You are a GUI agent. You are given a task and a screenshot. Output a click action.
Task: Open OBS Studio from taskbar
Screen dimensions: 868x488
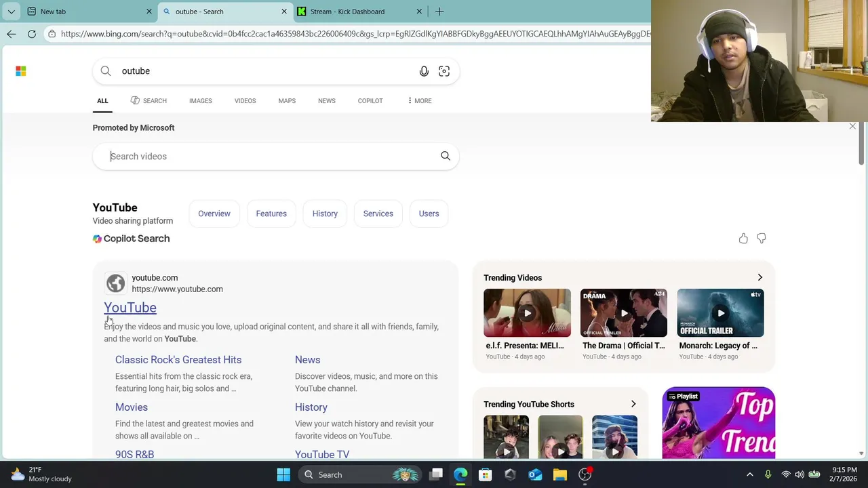(585, 475)
